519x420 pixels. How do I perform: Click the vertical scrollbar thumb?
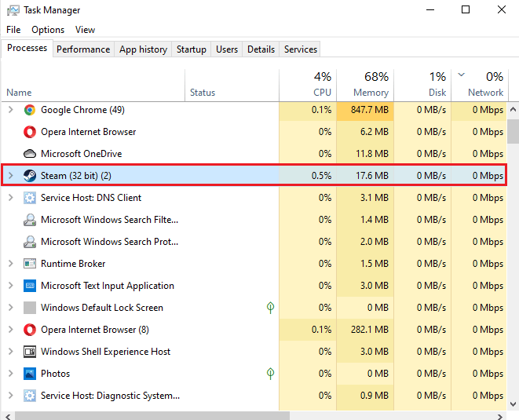point(513,131)
